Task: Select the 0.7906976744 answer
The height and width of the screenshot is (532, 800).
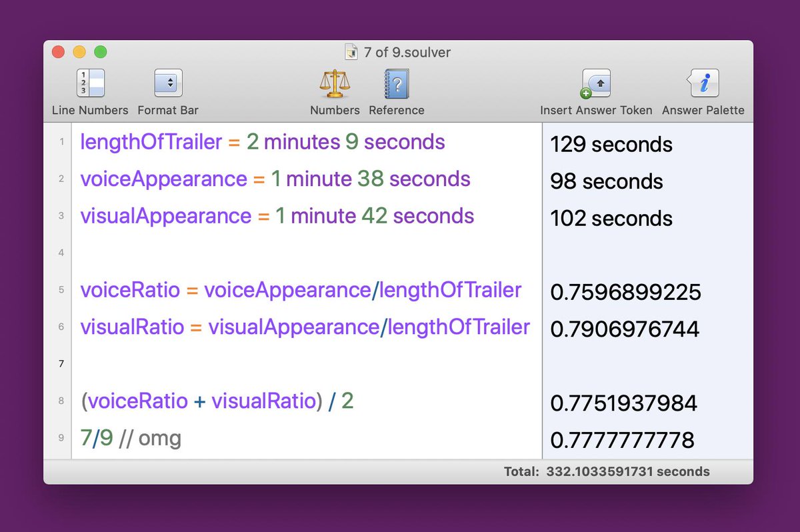Action: click(x=625, y=329)
